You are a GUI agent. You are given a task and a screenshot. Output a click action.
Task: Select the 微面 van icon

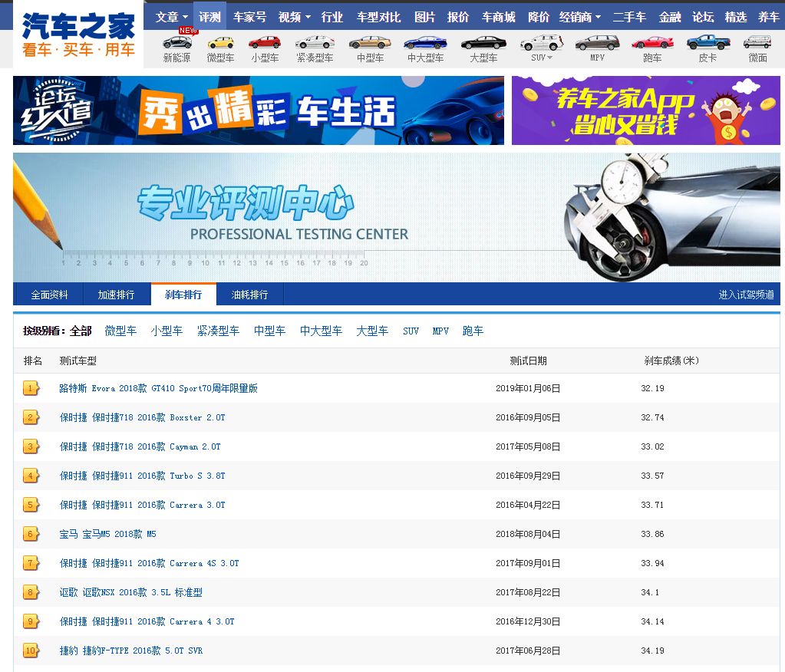pyautogui.click(x=757, y=43)
